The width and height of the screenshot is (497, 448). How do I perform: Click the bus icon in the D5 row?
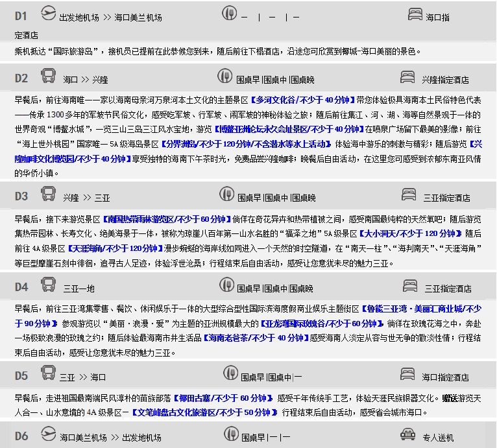tap(48, 373)
